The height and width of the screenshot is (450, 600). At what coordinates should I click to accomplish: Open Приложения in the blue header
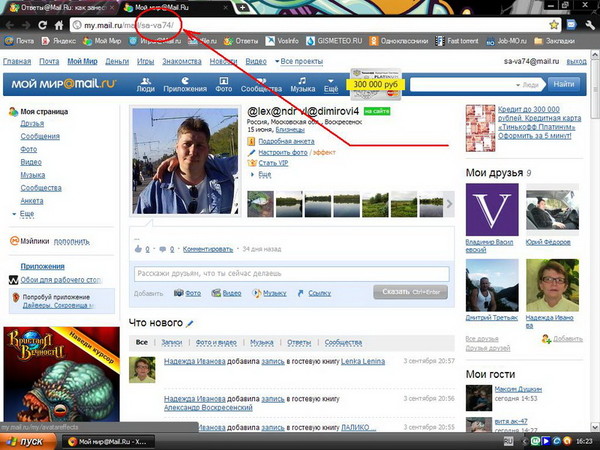pyautogui.click(x=185, y=85)
